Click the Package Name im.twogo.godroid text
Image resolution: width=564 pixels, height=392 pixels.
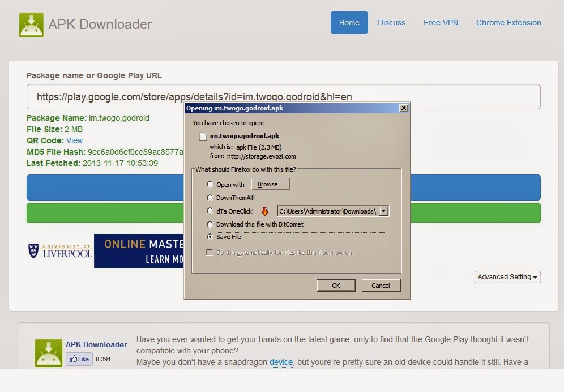88,118
